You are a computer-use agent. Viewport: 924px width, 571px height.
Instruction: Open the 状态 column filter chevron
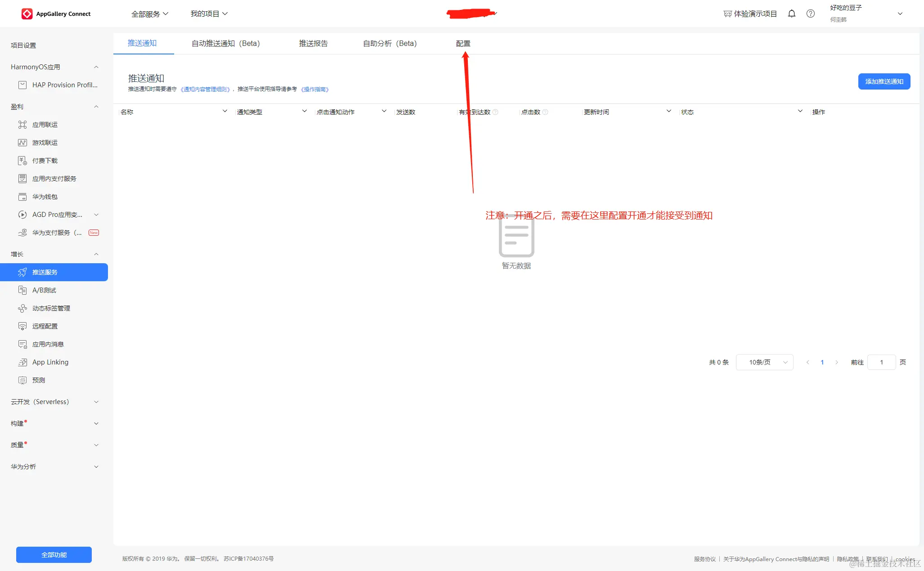[x=800, y=111]
